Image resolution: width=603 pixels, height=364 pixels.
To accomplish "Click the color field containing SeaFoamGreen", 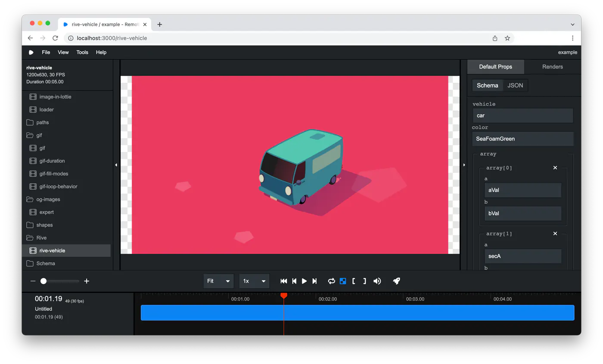I will pos(523,139).
